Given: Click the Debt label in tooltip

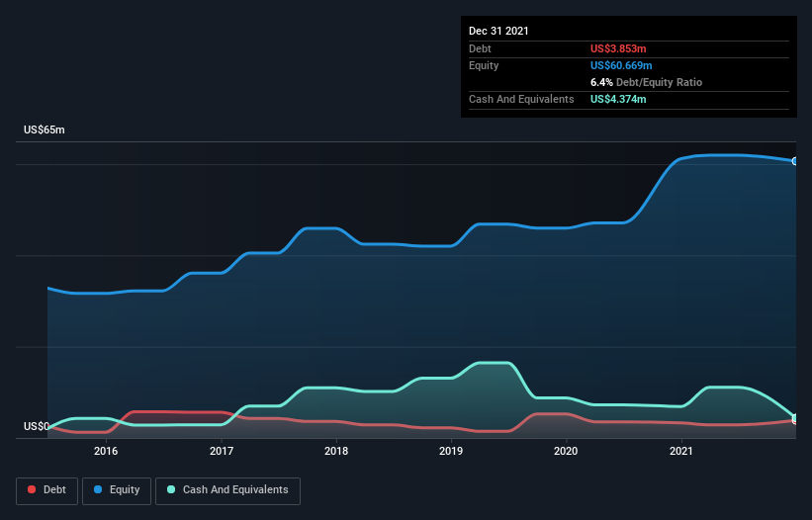Looking at the screenshot, I should [x=480, y=48].
